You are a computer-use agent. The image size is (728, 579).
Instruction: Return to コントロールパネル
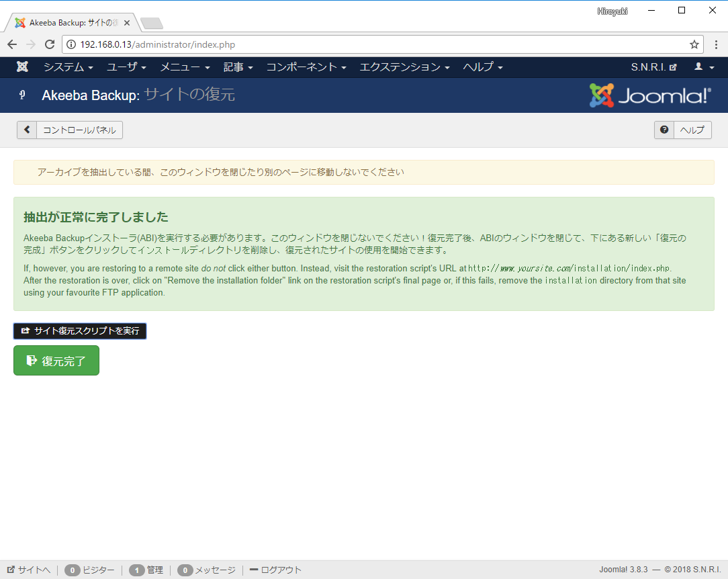[x=70, y=130]
